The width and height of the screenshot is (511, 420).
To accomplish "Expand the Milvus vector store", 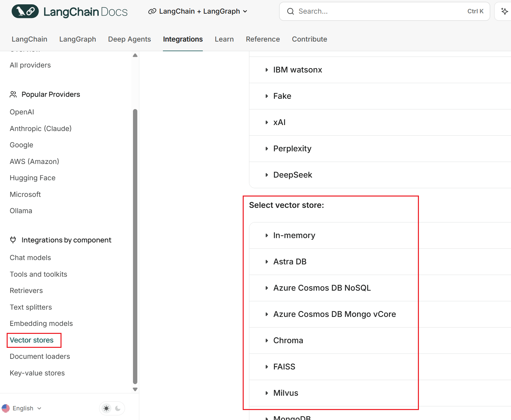I will pyautogui.click(x=380, y=393).
